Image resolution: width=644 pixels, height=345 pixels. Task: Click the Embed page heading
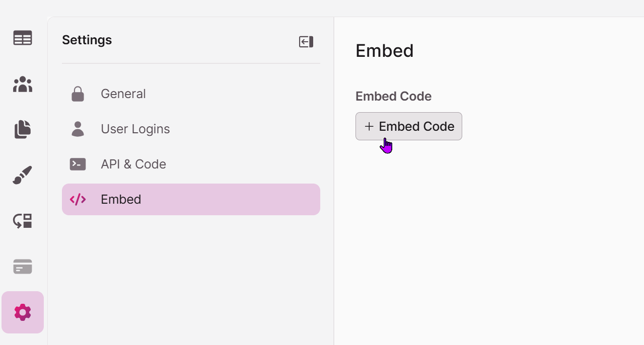[x=385, y=51]
